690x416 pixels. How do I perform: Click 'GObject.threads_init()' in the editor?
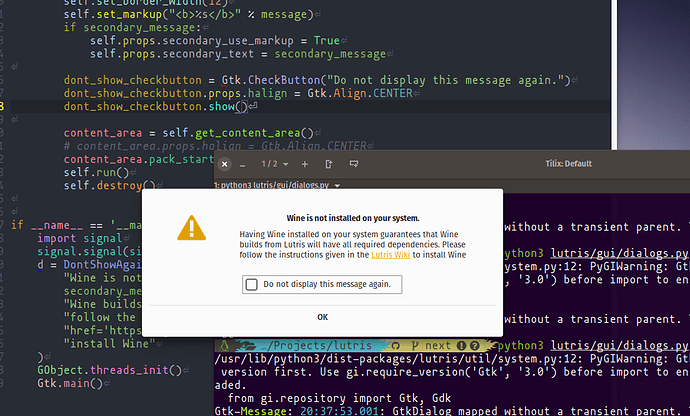[109, 370]
